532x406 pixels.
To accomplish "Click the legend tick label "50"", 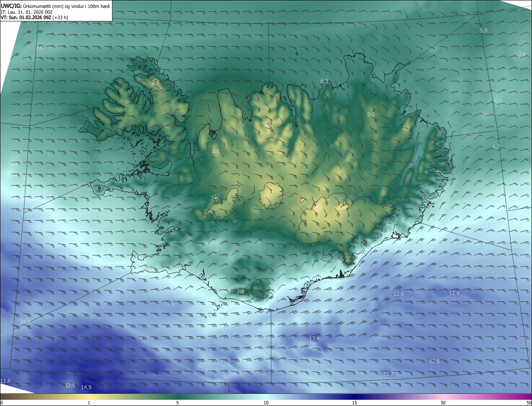I will pyautogui.click(x=529, y=403).
